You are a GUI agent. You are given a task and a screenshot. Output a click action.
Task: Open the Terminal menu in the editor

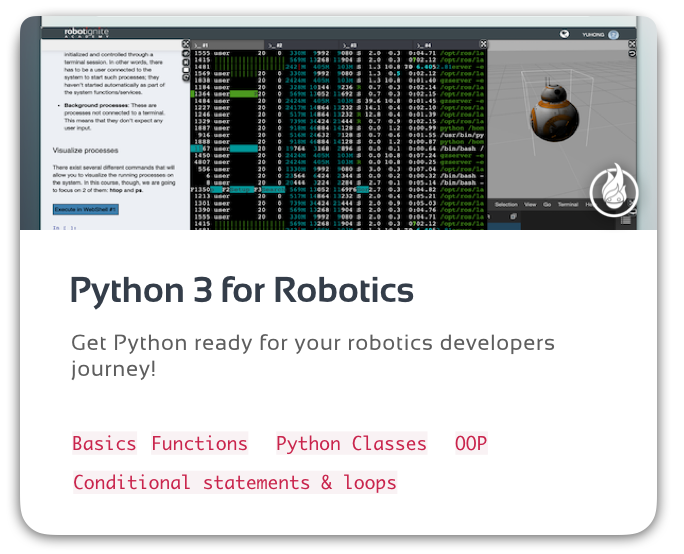[x=568, y=205]
